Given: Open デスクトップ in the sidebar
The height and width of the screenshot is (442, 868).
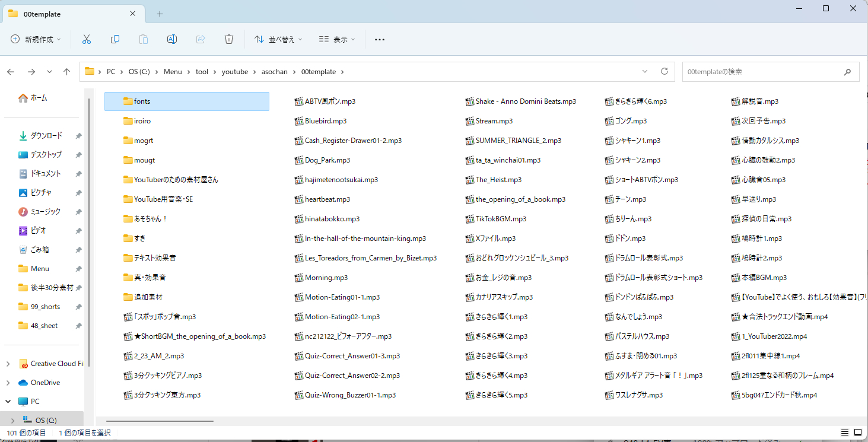Looking at the screenshot, I should point(46,155).
